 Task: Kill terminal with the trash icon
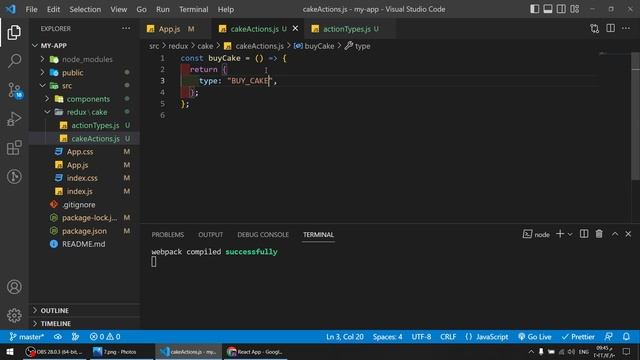599,234
